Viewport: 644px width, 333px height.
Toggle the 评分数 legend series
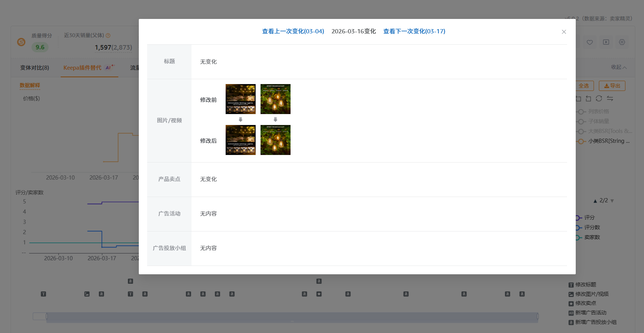[592, 228]
